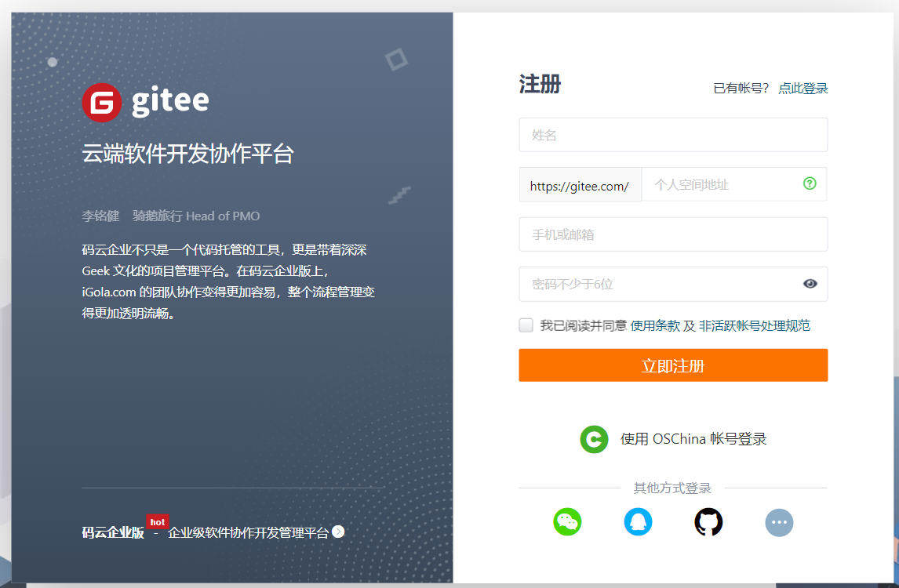899x588 pixels.
Task: Focus the 手机或邮箱 input field
Action: click(x=673, y=234)
